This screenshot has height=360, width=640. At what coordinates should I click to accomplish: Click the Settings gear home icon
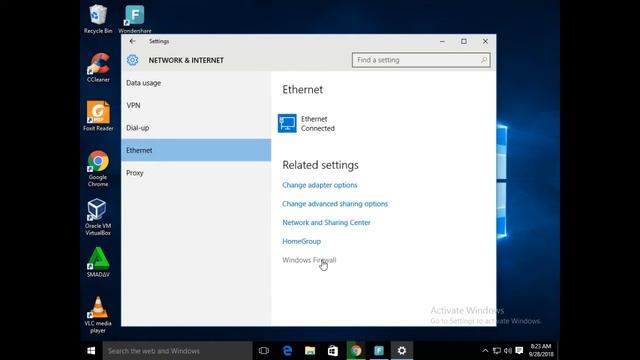coord(132,60)
